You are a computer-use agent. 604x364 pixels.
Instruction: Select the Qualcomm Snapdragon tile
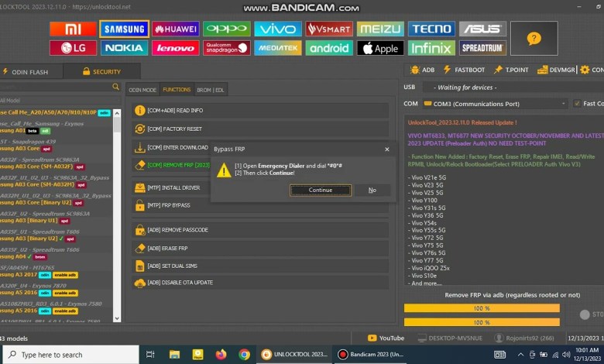(226, 48)
